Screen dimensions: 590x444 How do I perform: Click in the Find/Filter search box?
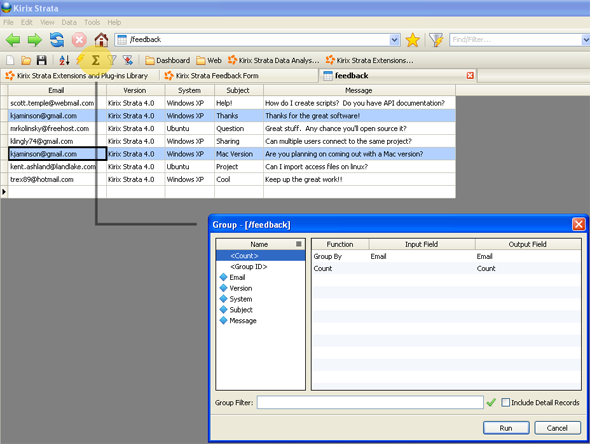[515, 40]
